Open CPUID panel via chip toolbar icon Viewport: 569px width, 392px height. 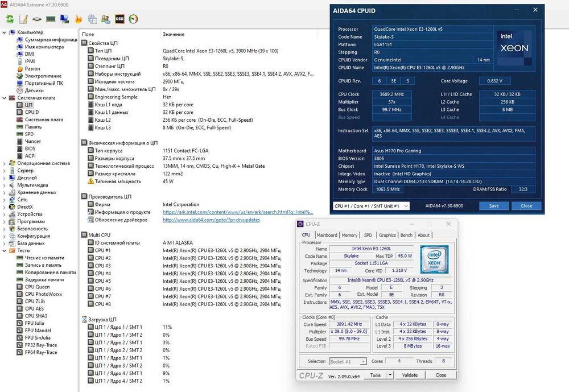(x=37, y=19)
